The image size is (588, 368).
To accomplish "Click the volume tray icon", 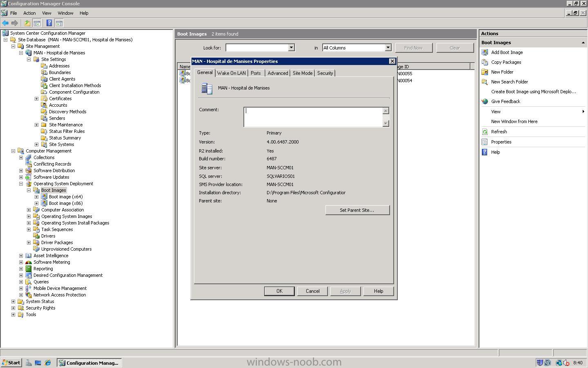I will click(566, 363).
